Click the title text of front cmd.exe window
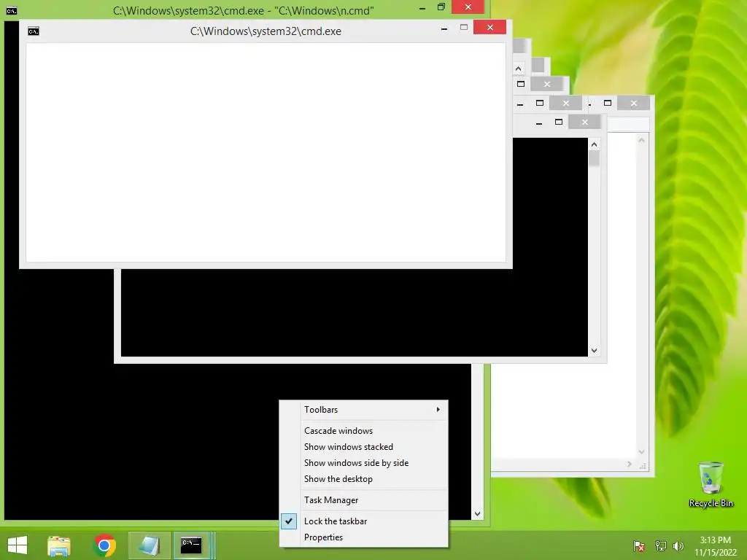Image resolution: width=747 pixels, height=560 pixels. tap(266, 31)
